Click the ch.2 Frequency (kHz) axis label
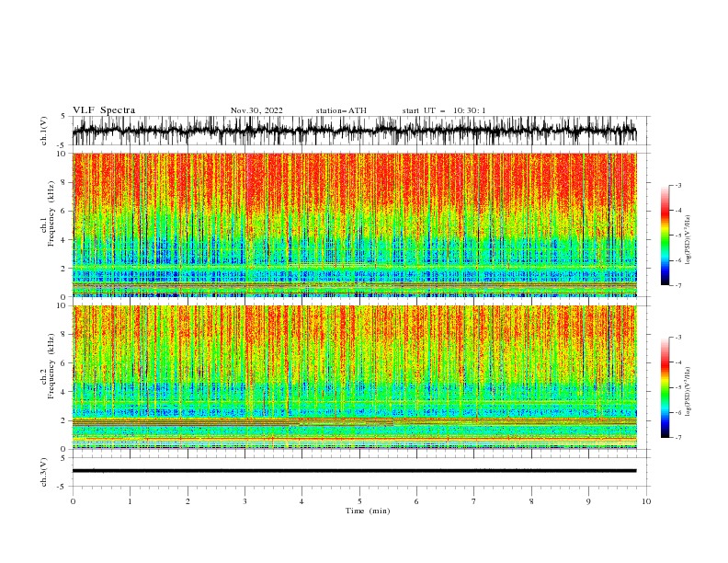This screenshot has height=563, width=728. [48, 365]
